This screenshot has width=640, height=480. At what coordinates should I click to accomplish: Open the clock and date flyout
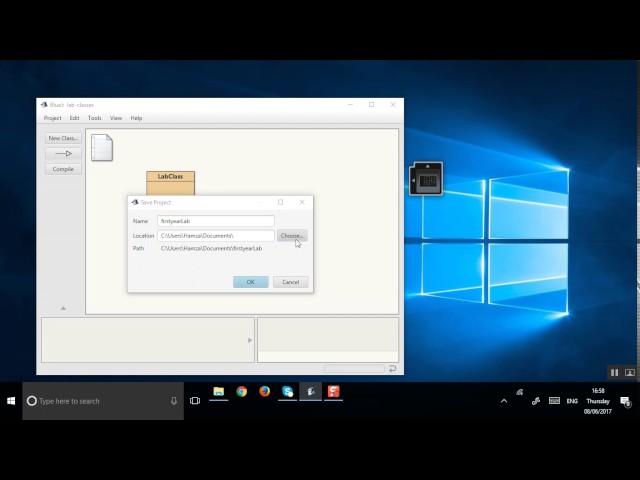598,401
